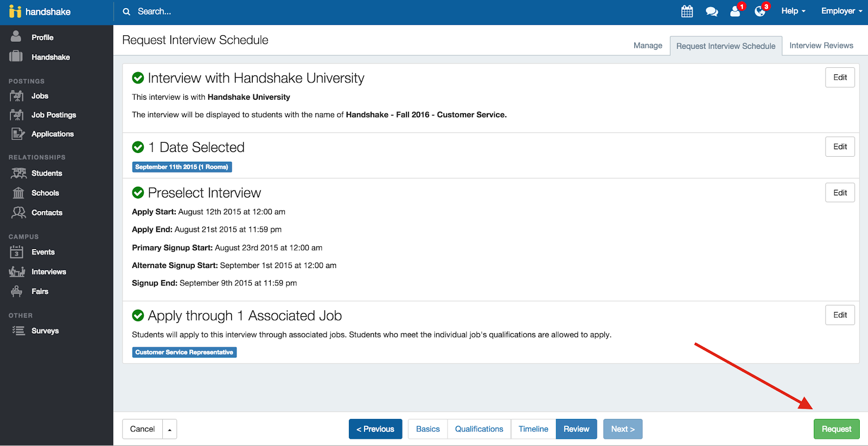Expand the Help dropdown menu

pos(793,11)
